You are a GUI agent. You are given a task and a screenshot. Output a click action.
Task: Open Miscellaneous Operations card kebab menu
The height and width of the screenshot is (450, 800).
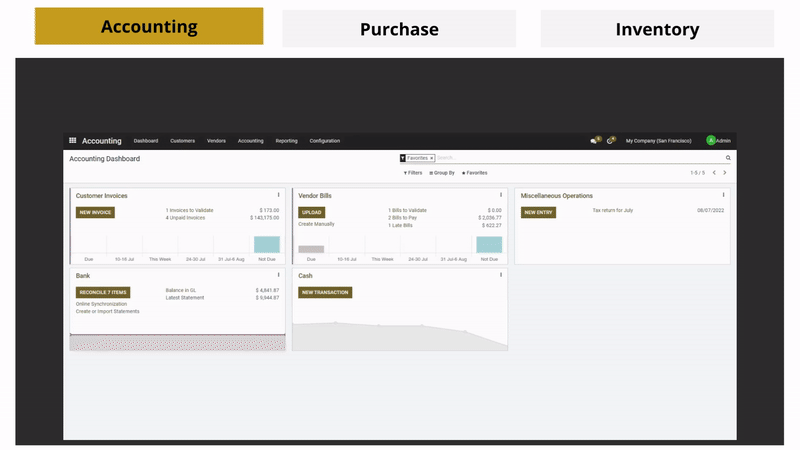(x=723, y=195)
